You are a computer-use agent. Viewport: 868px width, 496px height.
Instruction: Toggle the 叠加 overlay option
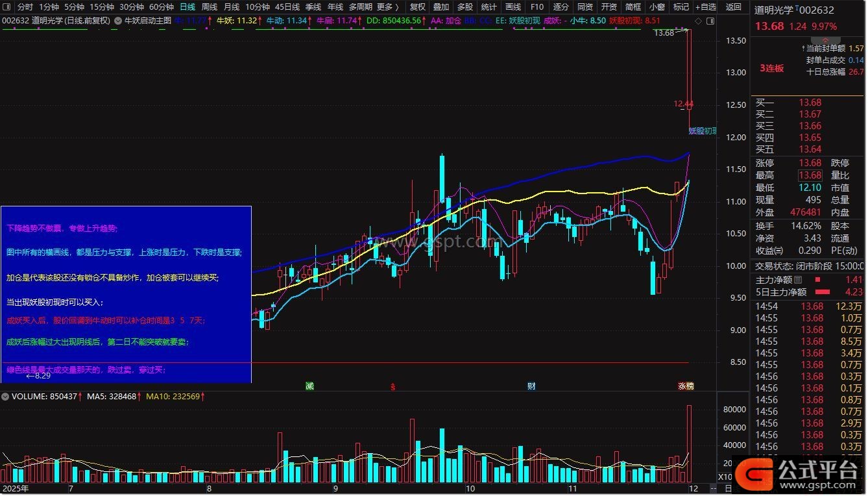point(441,7)
